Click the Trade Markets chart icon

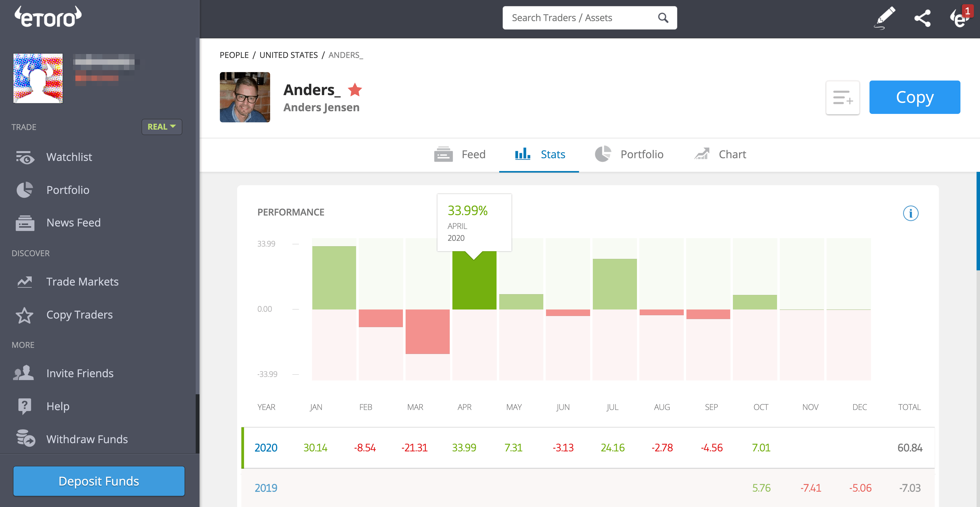[25, 282]
